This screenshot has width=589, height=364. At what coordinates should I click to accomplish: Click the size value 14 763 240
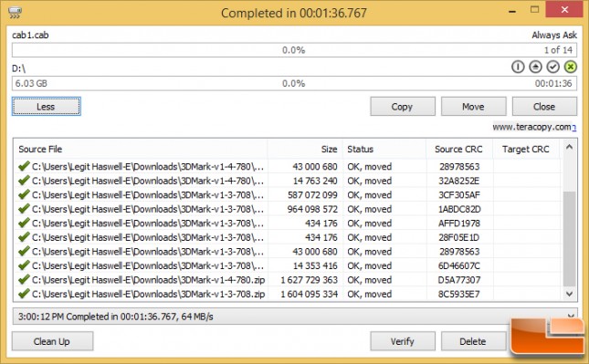(x=315, y=181)
